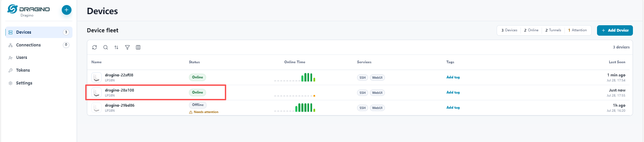Open SSH for dragino-28a108
Image resolution: width=644 pixels, height=142 pixels.
362,93
